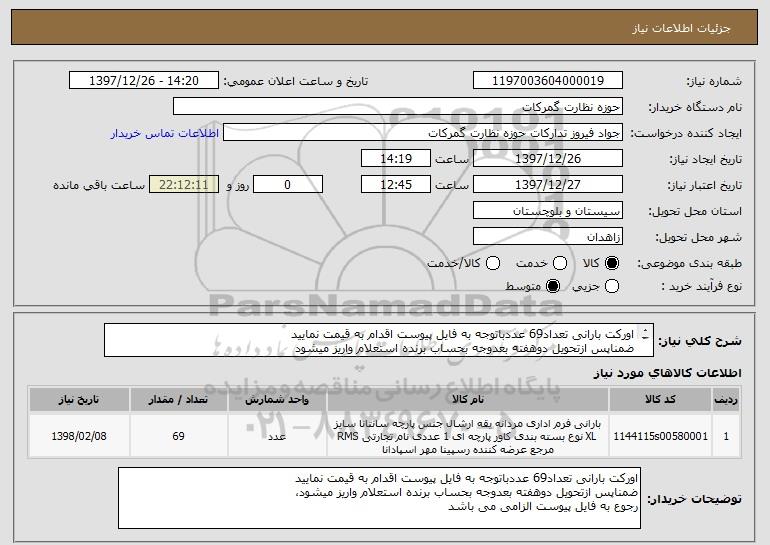Screen dimensions: 770x545
Task: Click the need date cell 1398/02/08
Action: coord(79,436)
